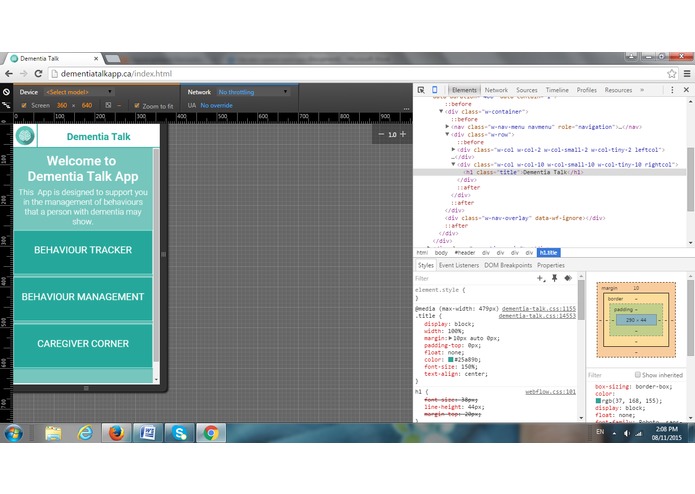Select #header breadcrumb item

point(465,253)
